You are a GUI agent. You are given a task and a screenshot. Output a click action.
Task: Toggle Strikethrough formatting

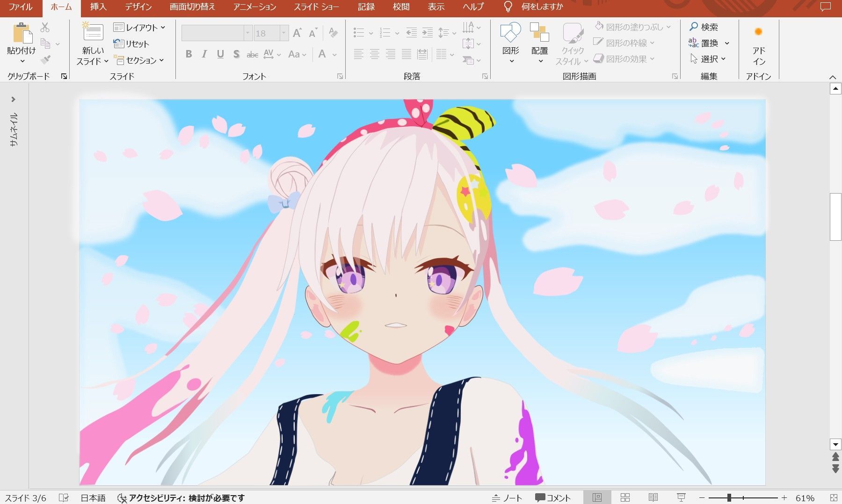coord(252,54)
